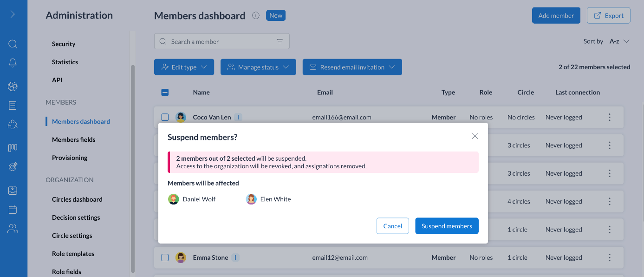
Task: Click the Administration sidebar scrollbar
Action: (x=133, y=168)
